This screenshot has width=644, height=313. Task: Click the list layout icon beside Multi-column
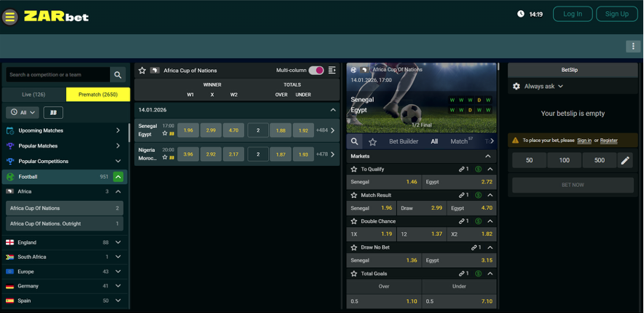[332, 71]
